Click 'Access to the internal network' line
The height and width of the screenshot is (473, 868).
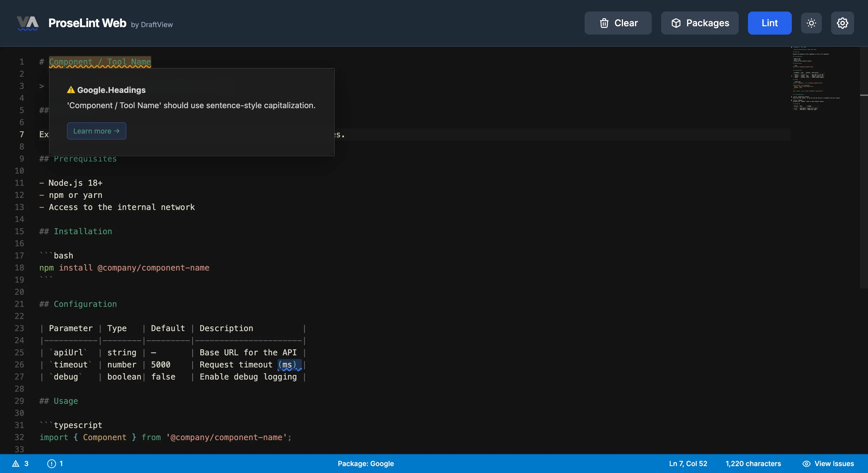tap(117, 207)
